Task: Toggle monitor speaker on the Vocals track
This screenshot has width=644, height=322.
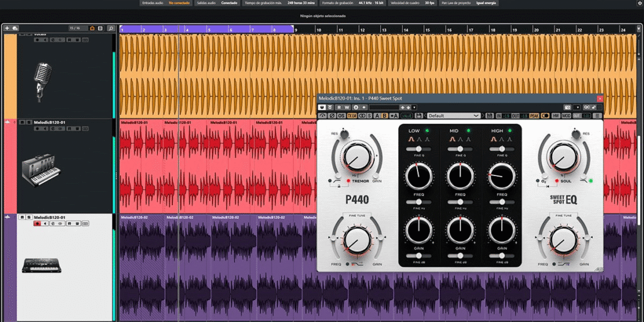Action: tap(45, 40)
